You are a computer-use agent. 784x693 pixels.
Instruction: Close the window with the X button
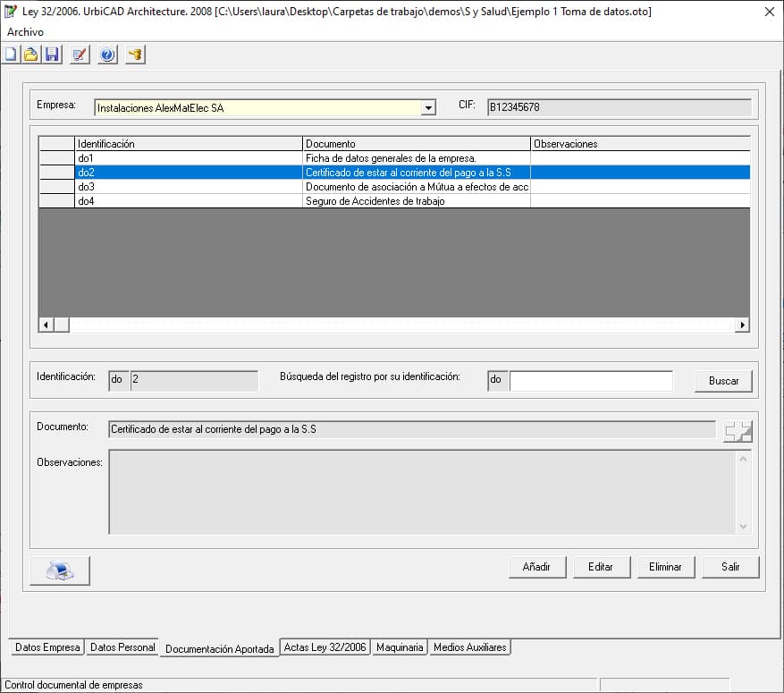769,12
